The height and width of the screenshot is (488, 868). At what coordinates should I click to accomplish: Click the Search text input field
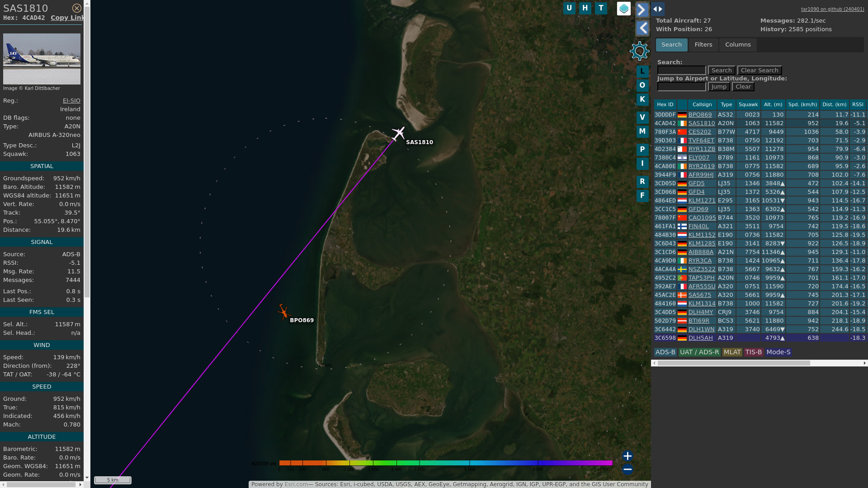click(681, 70)
